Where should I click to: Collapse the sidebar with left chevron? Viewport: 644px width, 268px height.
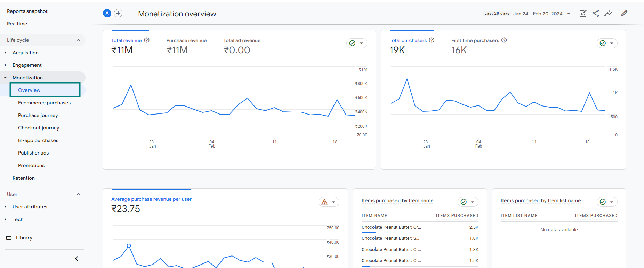[77, 259]
